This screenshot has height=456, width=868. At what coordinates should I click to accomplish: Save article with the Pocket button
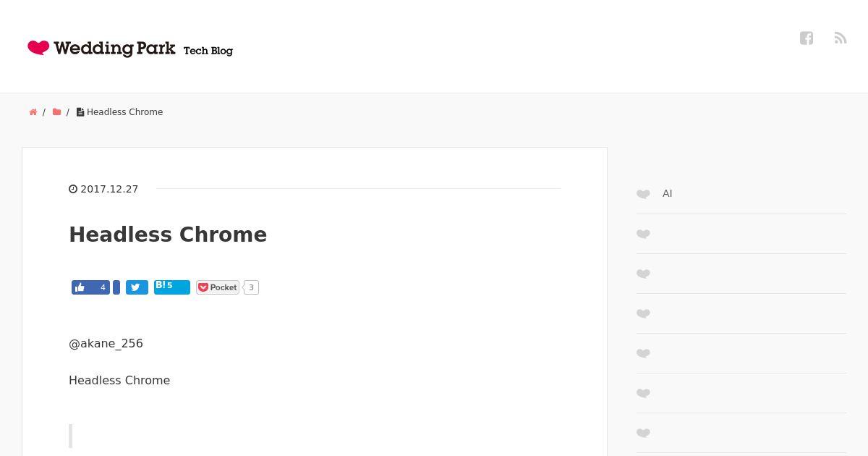coord(218,287)
